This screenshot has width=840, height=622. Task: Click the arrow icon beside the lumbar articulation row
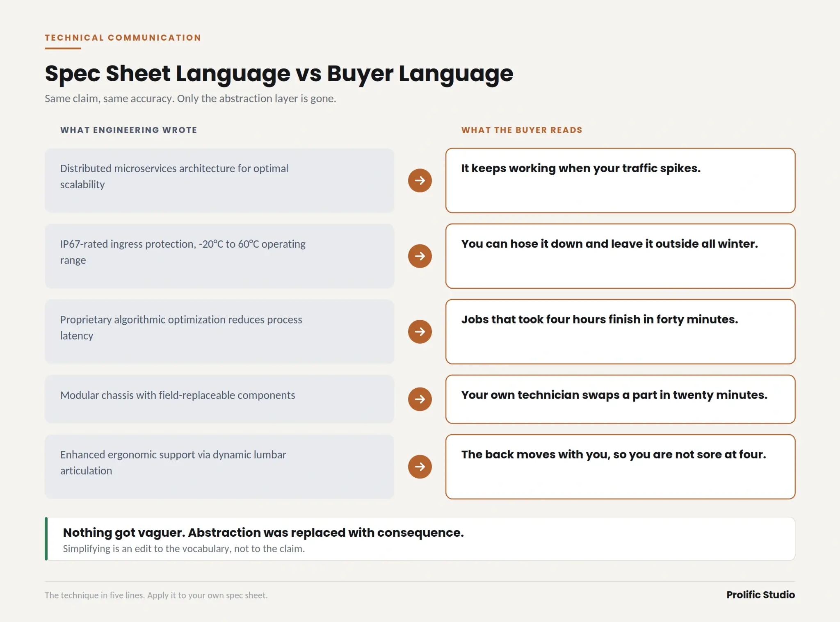[420, 467]
